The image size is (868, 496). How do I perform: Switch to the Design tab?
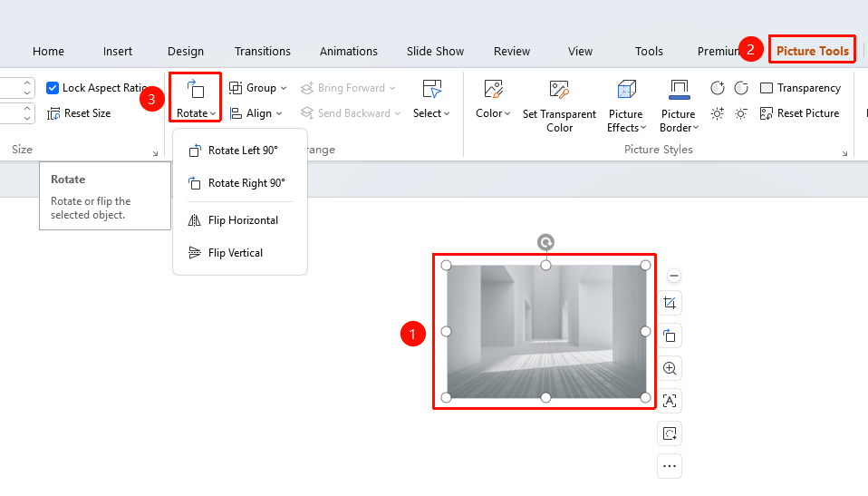(x=186, y=51)
